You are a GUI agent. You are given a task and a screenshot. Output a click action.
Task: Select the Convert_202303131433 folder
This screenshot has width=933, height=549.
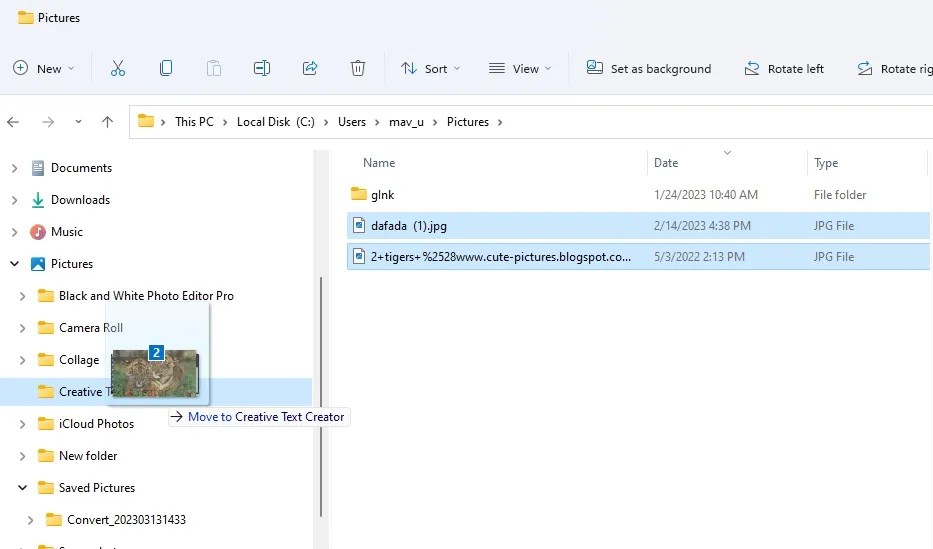coord(126,520)
